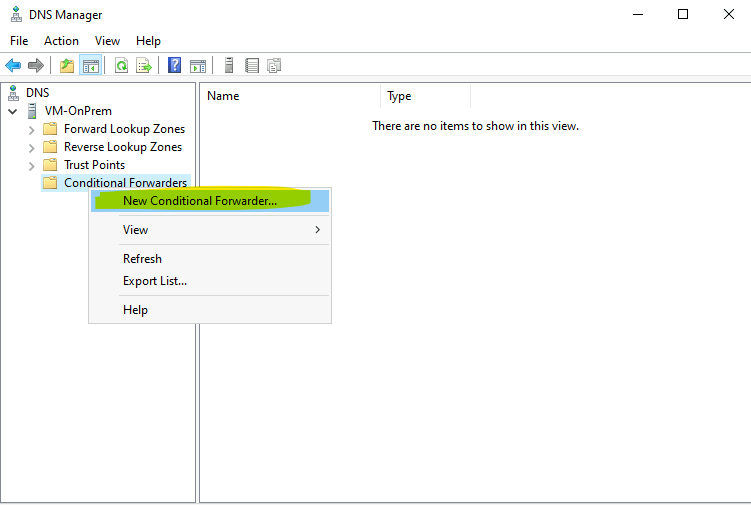Collapse the VM-OnPrem server node

12,112
